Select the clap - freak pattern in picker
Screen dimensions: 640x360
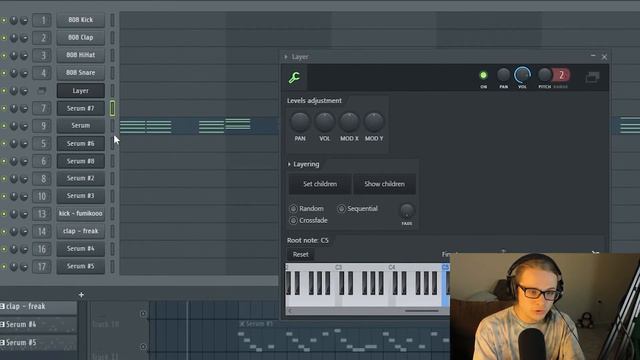[38, 307]
